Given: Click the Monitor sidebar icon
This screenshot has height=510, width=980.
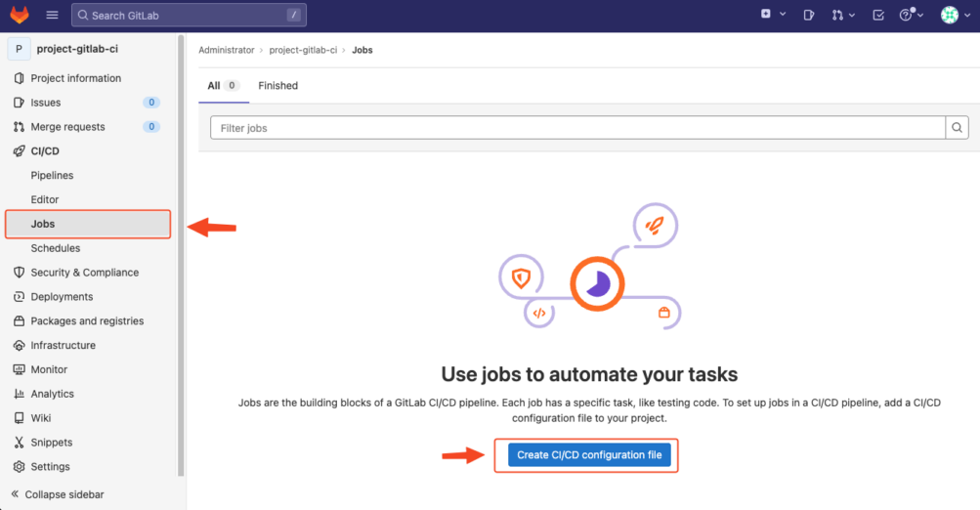Looking at the screenshot, I should (x=19, y=369).
